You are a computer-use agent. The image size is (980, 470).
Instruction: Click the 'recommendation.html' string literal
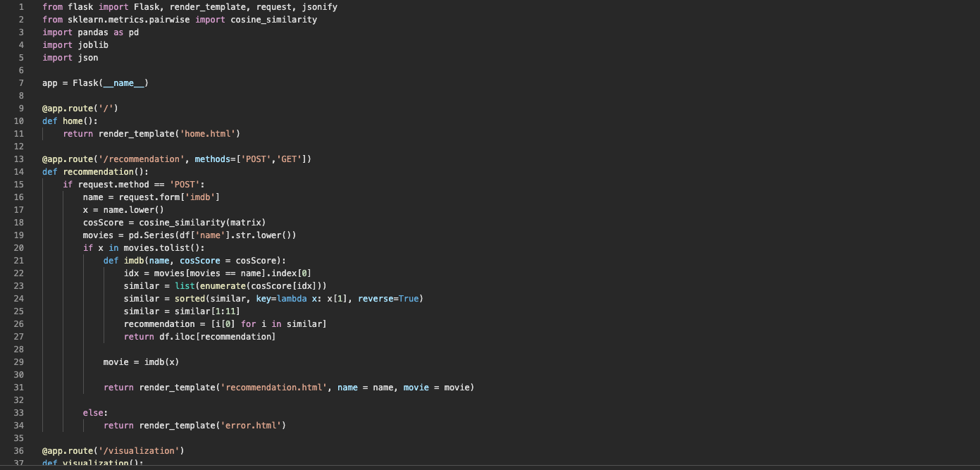point(274,388)
